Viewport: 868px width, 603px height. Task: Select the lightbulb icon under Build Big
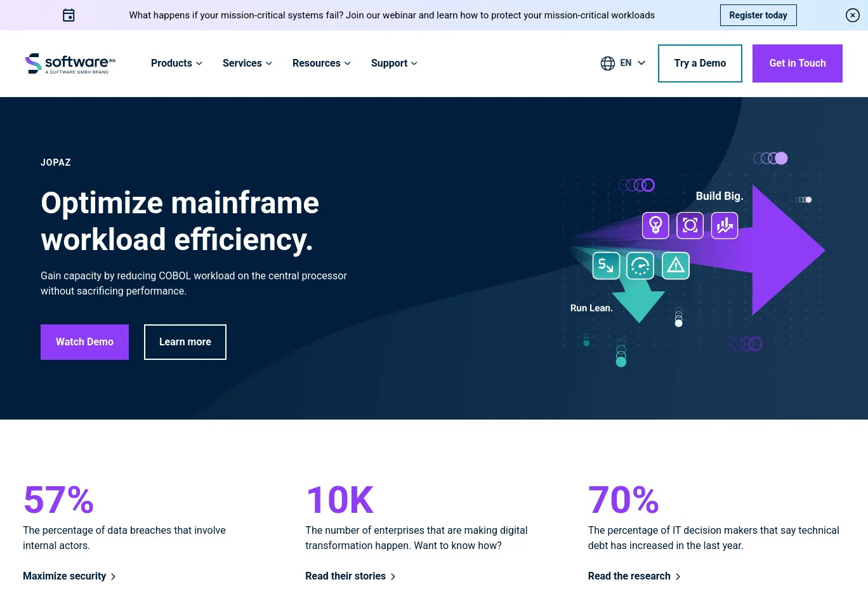[x=655, y=225]
